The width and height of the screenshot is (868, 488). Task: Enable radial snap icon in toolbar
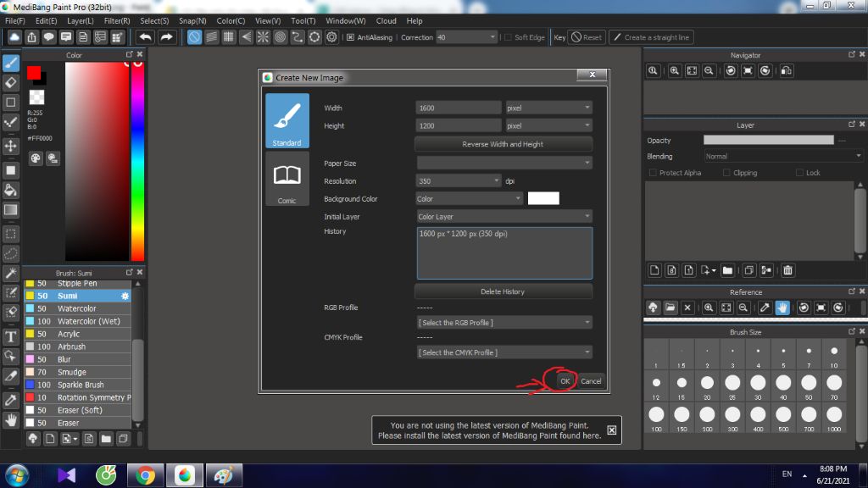pyautogui.click(x=263, y=37)
